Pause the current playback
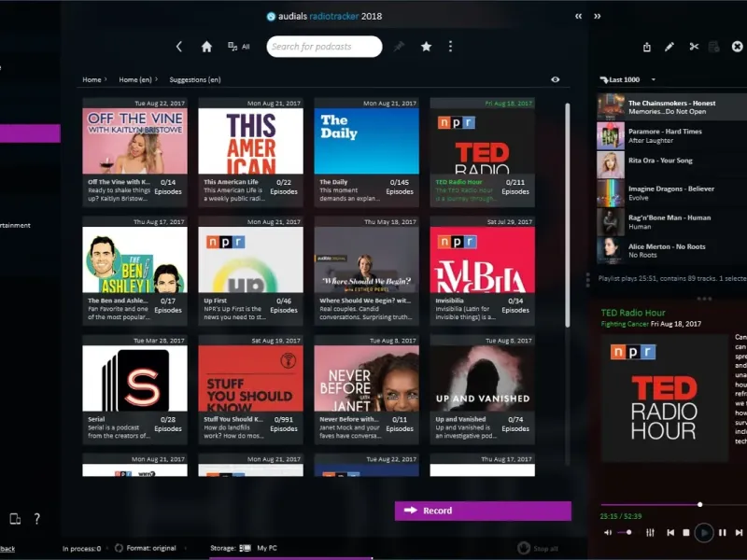The width and height of the screenshot is (747, 560). coord(722,532)
